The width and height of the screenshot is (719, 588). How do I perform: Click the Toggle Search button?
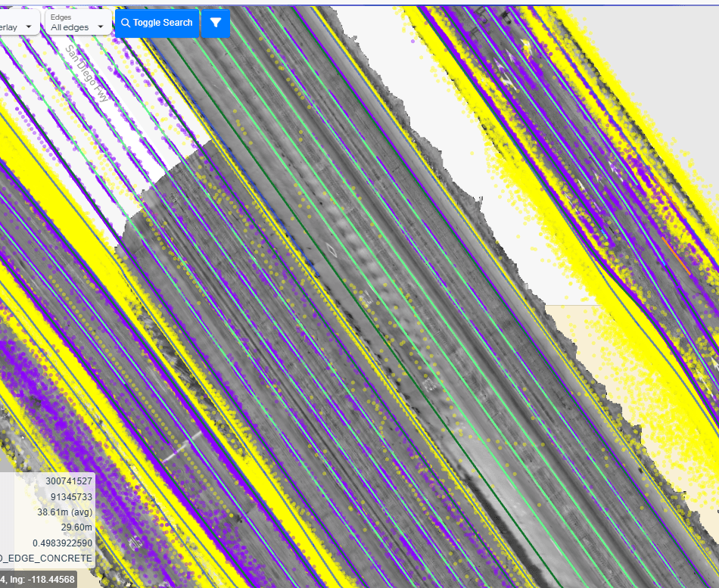[x=157, y=23]
